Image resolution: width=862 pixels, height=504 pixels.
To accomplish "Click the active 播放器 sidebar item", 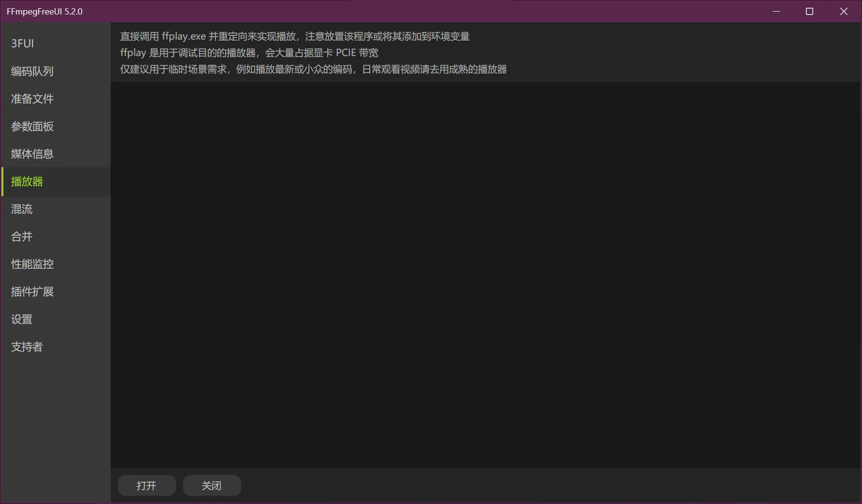I will (27, 182).
